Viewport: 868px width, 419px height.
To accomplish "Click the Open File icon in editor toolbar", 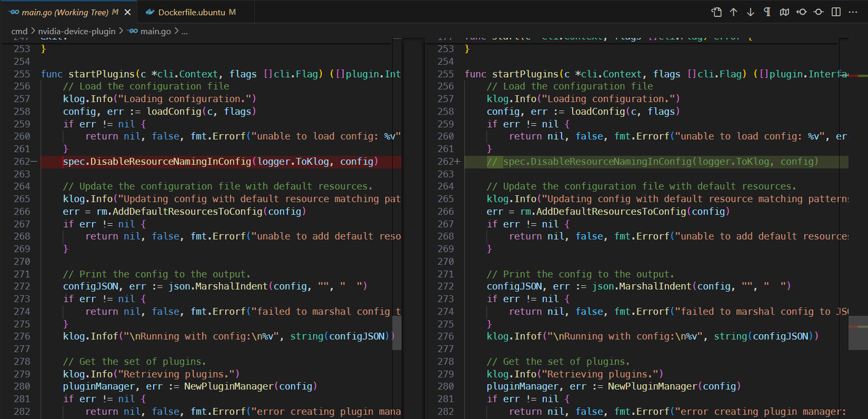I will pos(716,12).
